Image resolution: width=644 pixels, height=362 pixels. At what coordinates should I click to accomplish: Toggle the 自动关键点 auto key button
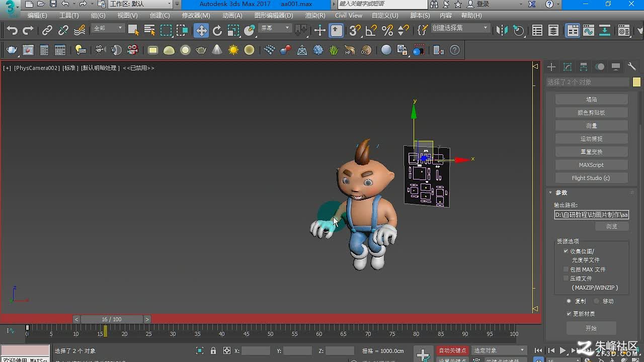pos(452,350)
